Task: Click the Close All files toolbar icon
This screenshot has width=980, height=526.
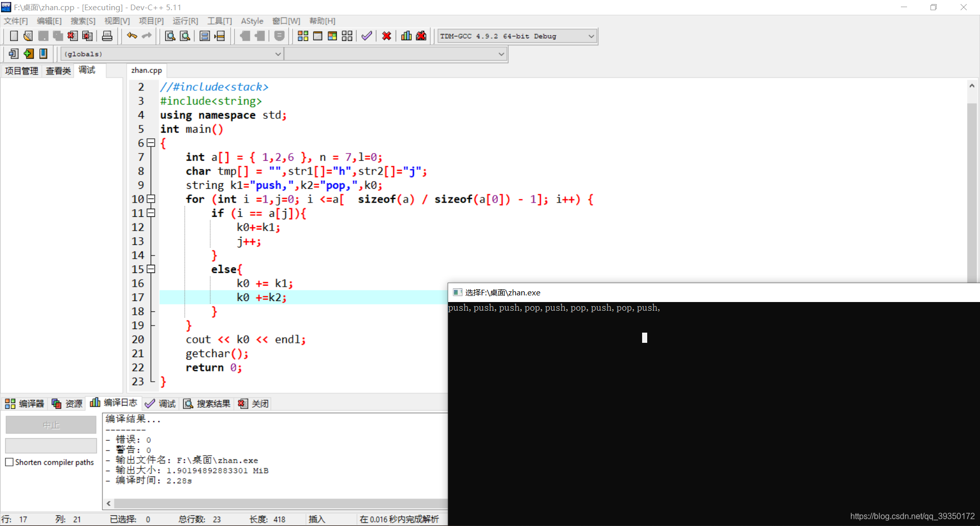Action: coord(88,36)
